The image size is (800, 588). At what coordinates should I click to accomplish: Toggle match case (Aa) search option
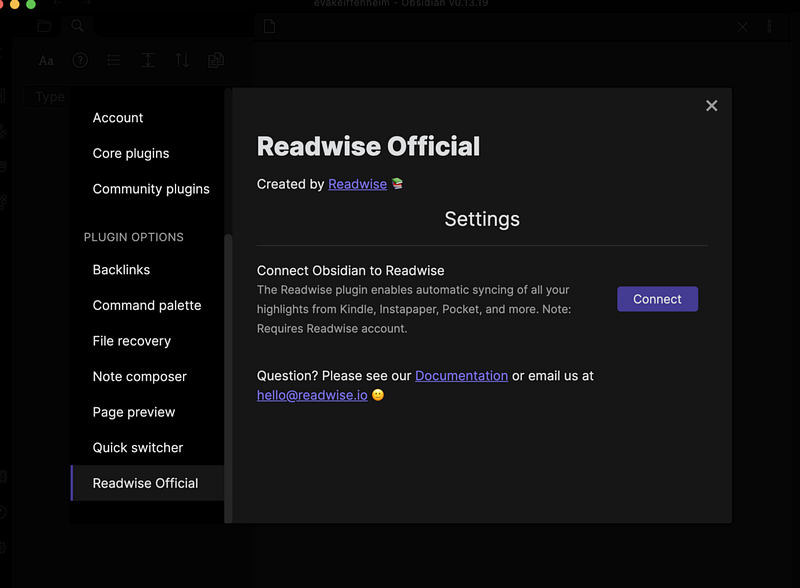(46, 61)
